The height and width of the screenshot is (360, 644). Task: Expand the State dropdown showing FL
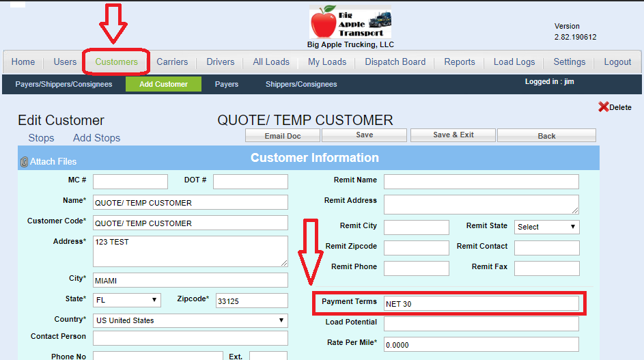pos(126,300)
